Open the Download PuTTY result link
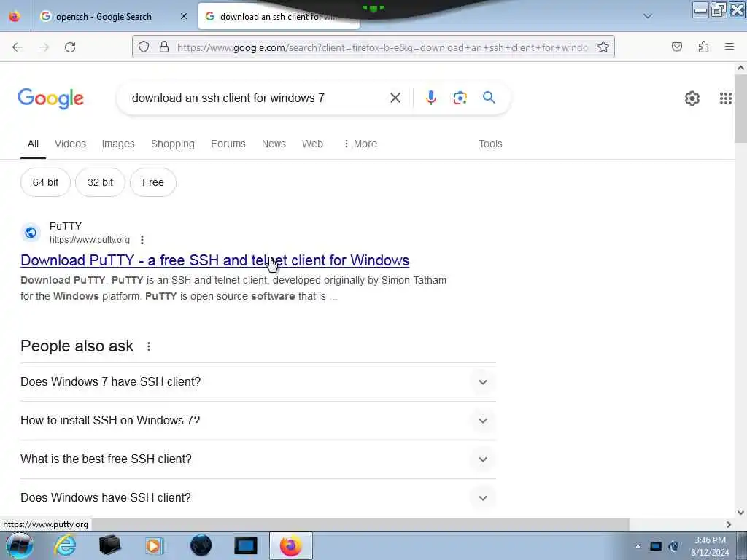This screenshot has width=747, height=560. 215,260
